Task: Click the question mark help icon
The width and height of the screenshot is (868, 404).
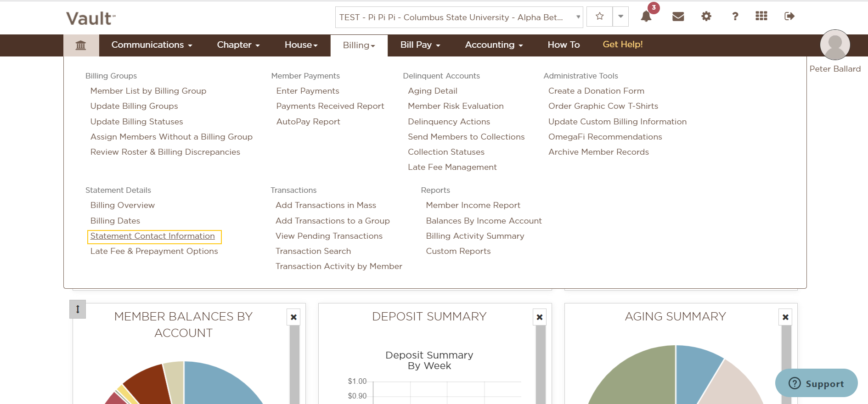Action: pyautogui.click(x=735, y=17)
